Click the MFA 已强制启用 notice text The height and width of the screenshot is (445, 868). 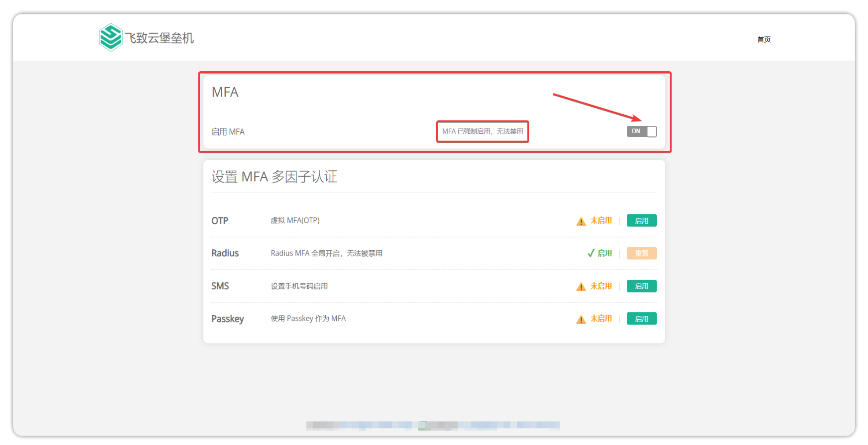pos(482,131)
